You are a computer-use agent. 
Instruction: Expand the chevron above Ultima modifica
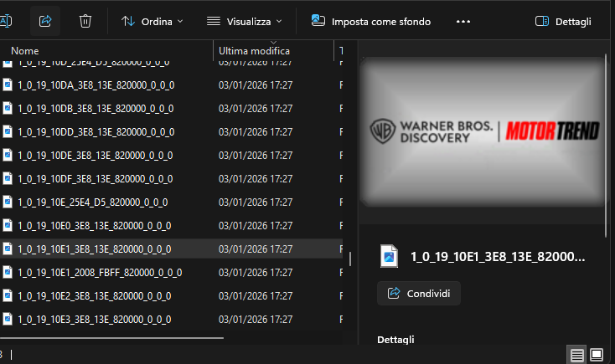pyautogui.click(x=273, y=42)
